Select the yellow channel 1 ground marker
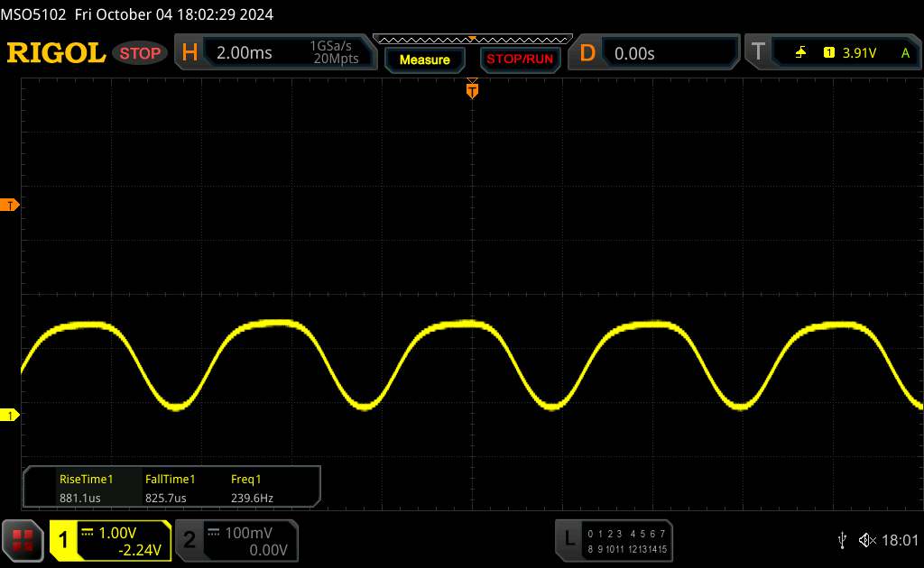This screenshot has width=924, height=568. [11, 415]
